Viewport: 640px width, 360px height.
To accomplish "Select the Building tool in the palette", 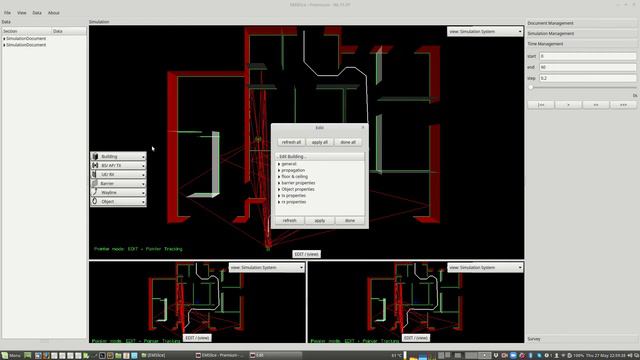I will [118, 156].
